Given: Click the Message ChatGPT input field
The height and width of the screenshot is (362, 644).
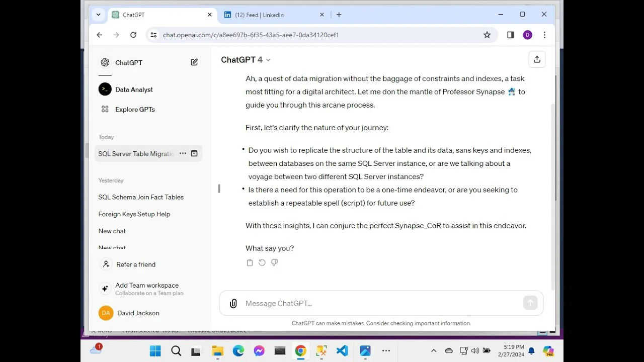Looking at the screenshot, I should (381, 303).
